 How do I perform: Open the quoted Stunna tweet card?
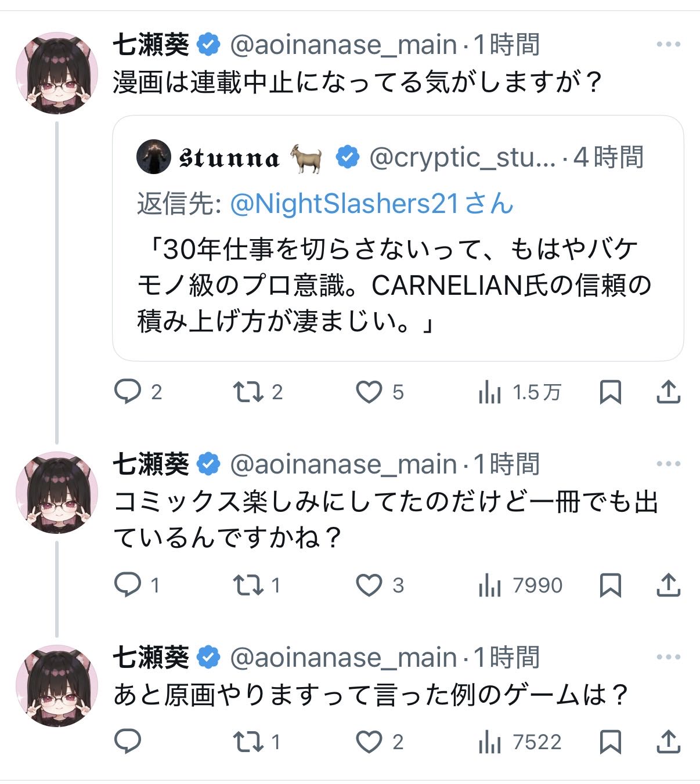click(398, 284)
